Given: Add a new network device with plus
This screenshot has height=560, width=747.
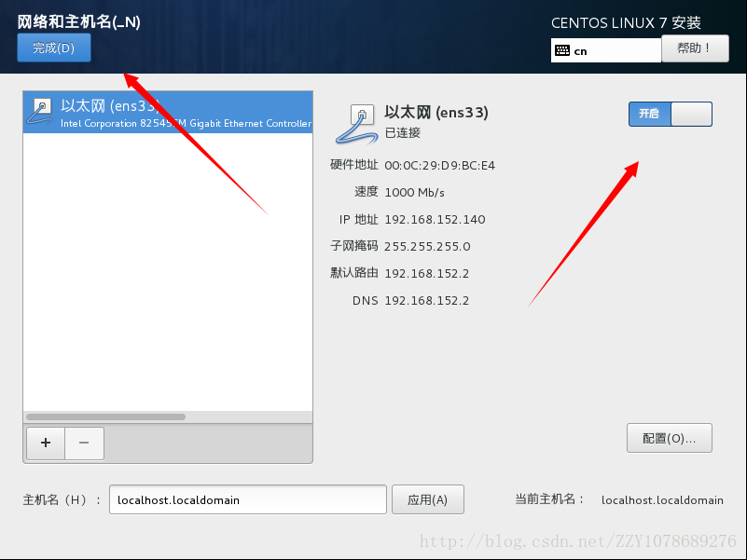Looking at the screenshot, I should [46, 443].
